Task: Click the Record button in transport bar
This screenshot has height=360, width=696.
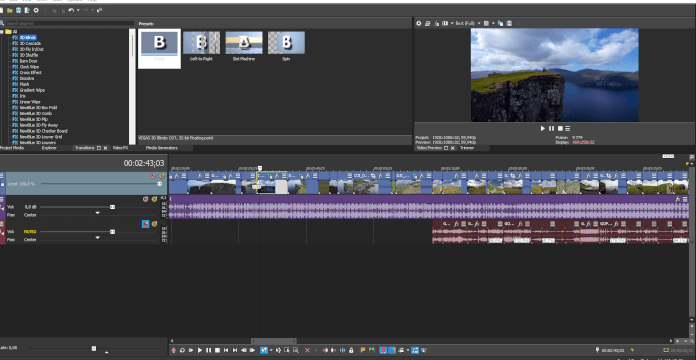Action: click(174, 350)
